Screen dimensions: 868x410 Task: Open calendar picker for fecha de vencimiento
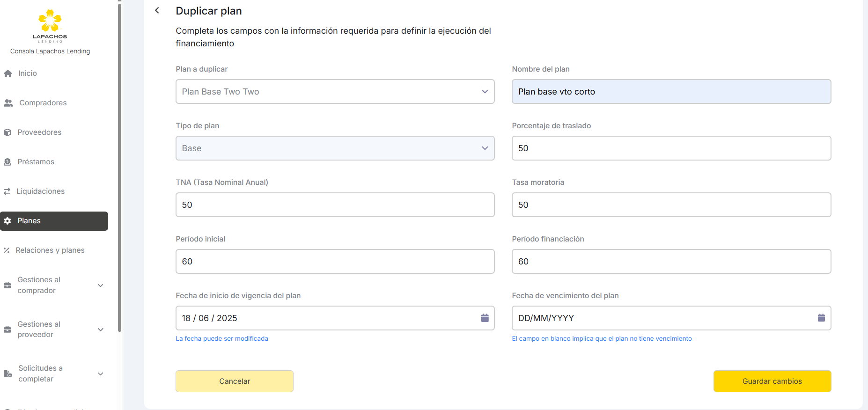pos(821,318)
